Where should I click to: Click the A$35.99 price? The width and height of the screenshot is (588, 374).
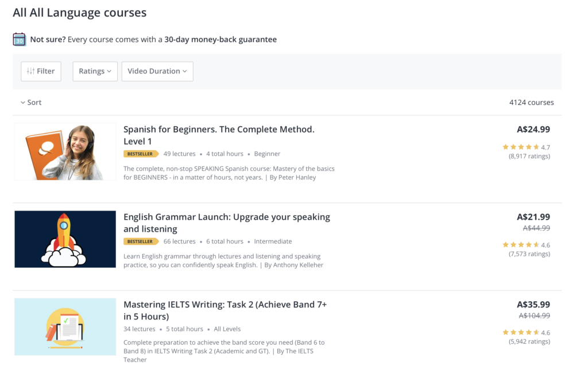(533, 305)
